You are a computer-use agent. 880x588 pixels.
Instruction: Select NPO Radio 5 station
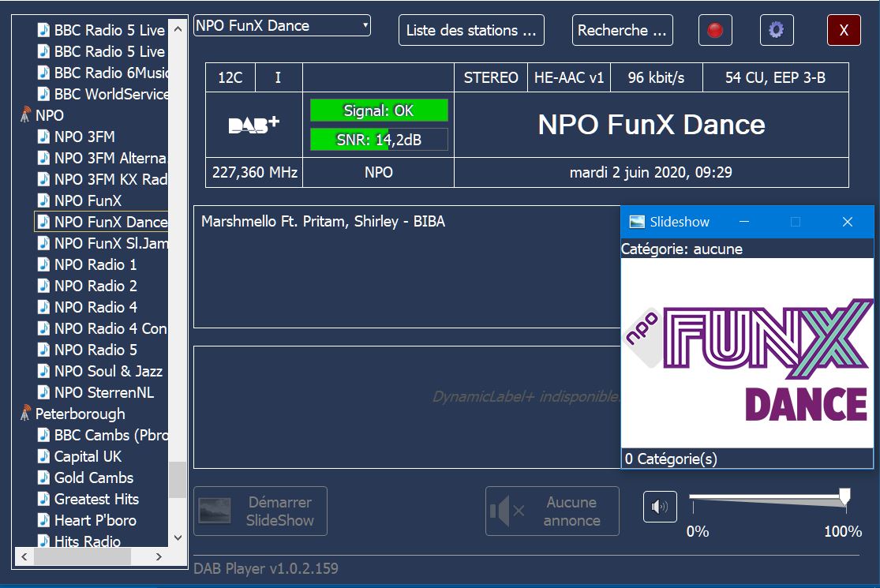95,350
